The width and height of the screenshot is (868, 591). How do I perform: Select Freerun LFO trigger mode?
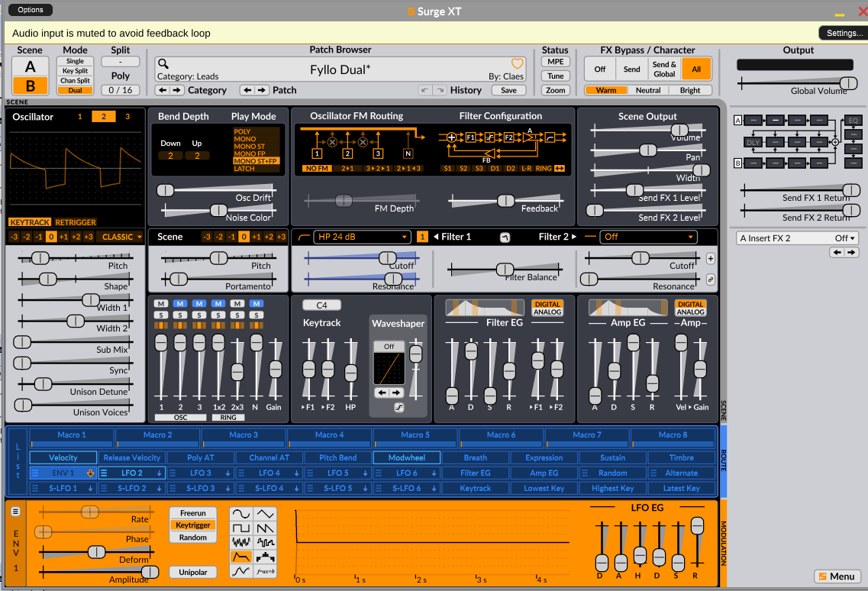(192, 513)
